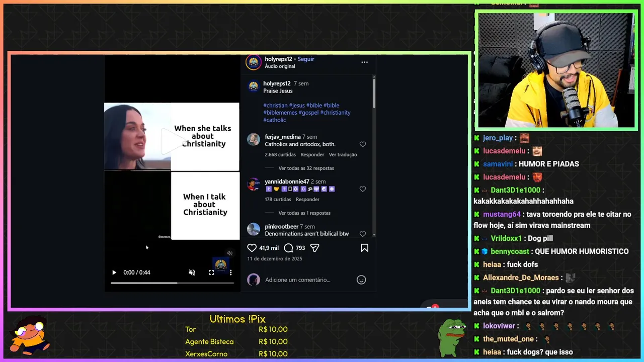
Task: Open the emoji picker in the comment box
Action: click(361, 280)
